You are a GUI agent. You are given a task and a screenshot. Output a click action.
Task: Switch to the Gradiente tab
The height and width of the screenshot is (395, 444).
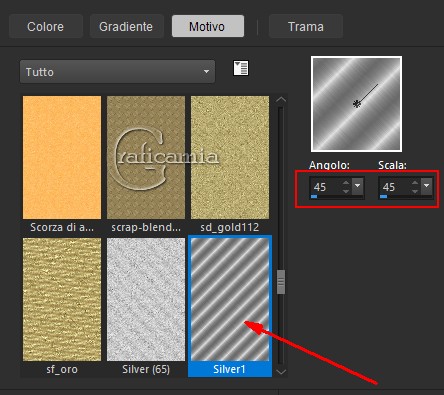(x=126, y=26)
